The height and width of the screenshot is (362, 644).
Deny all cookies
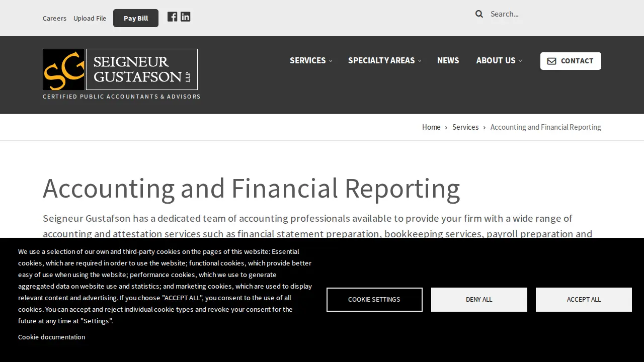[x=479, y=300]
